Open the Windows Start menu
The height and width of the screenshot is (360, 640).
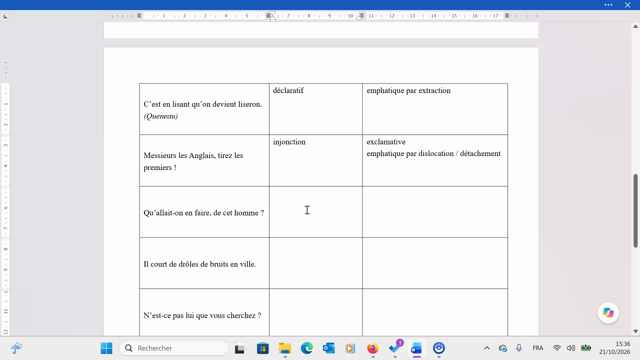point(107,348)
